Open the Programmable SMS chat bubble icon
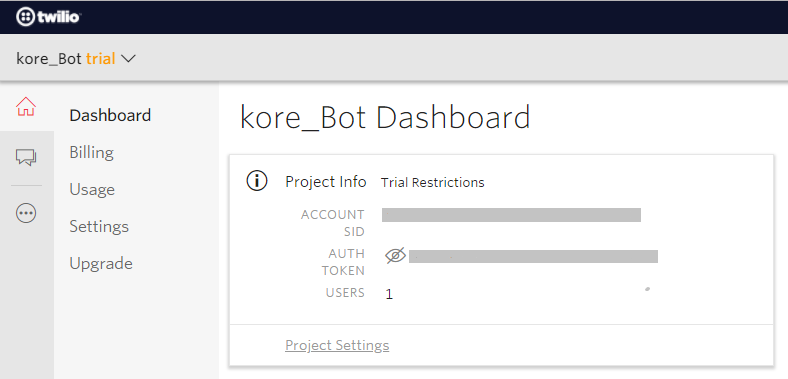The image size is (788, 379). (26, 157)
